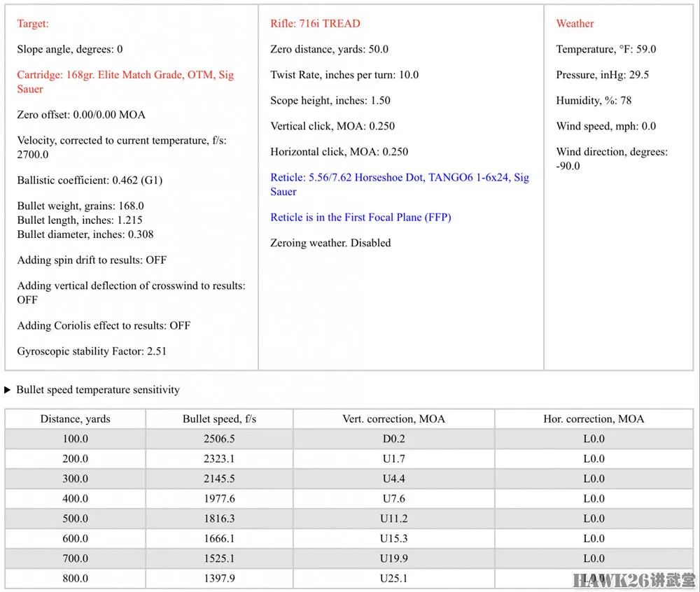
Task: Click the First Focal Plane (FFP) reticle link
Action: [x=360, y=217]
